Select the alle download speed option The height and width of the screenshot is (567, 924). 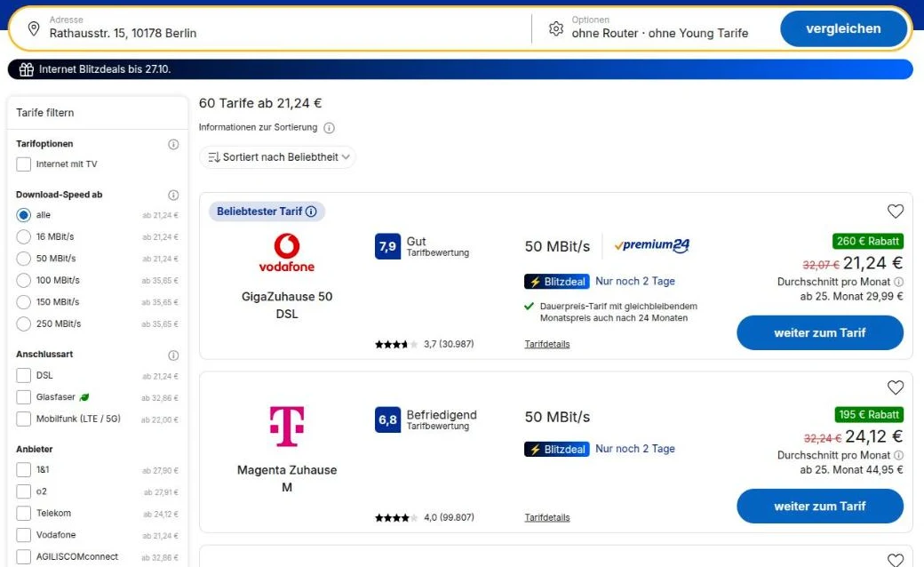coord(24,215)
